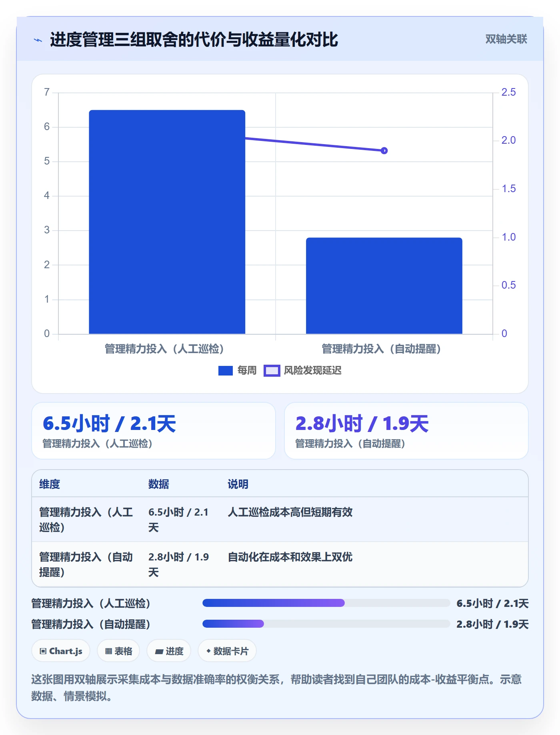This screenshot has width=560, height=735.
Task: Click the "进度" chip
Action: (169, 651)
